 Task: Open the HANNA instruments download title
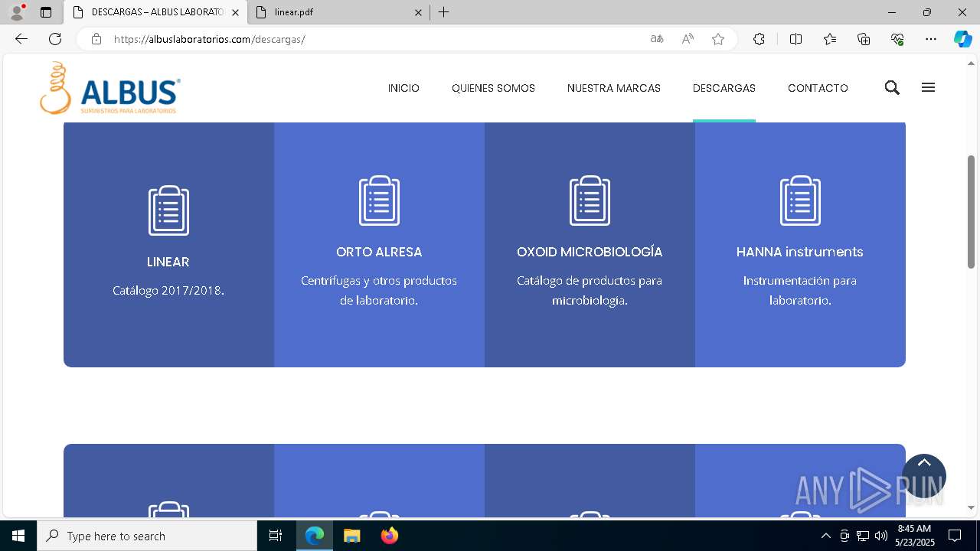click(800, 252)
